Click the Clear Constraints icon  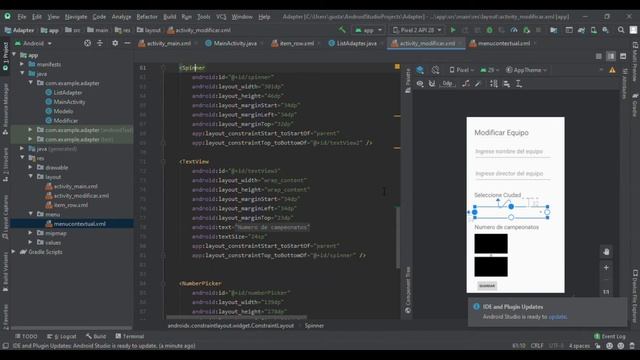(x=466, y=84)
